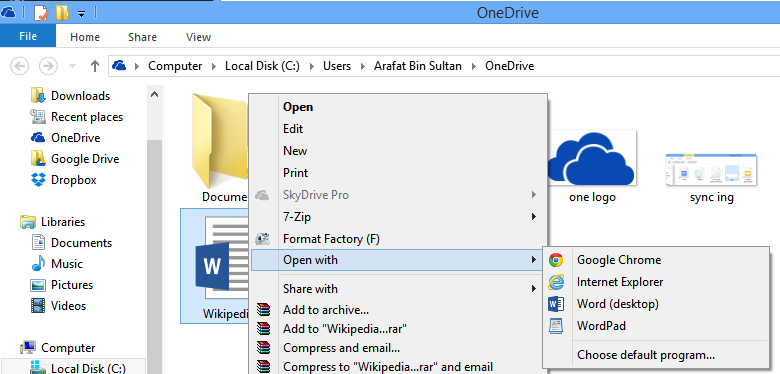780x374 pixels.
Task: Open Music library in sidebar
Action: click(56, 264)
